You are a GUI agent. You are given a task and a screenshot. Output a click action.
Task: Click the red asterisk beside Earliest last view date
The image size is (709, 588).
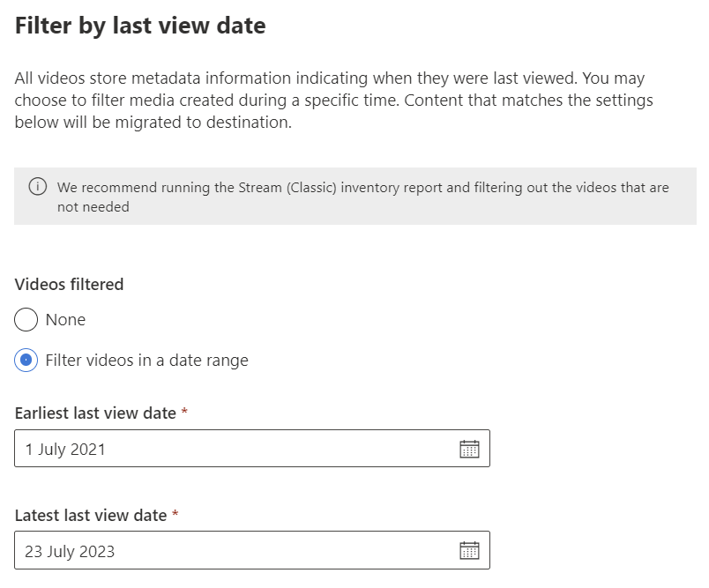pos(184,412)
